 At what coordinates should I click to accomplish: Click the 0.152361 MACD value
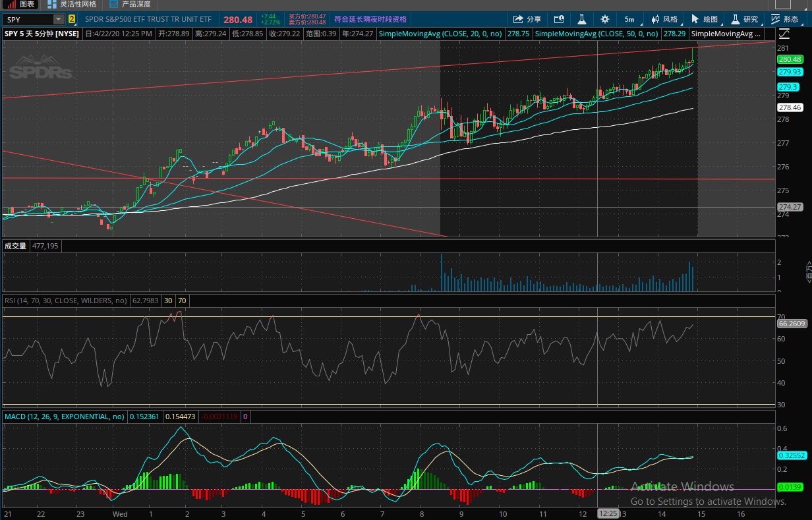144,417
